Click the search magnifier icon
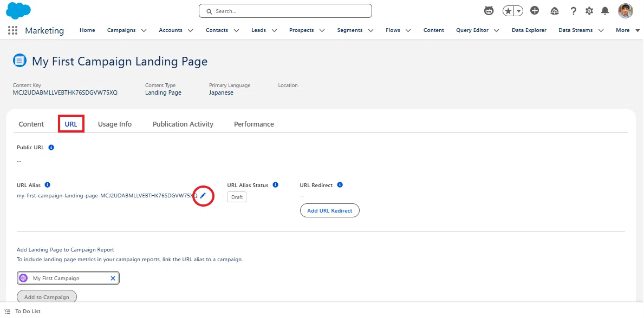Screen dimensions: 644x318 [209, 11]
